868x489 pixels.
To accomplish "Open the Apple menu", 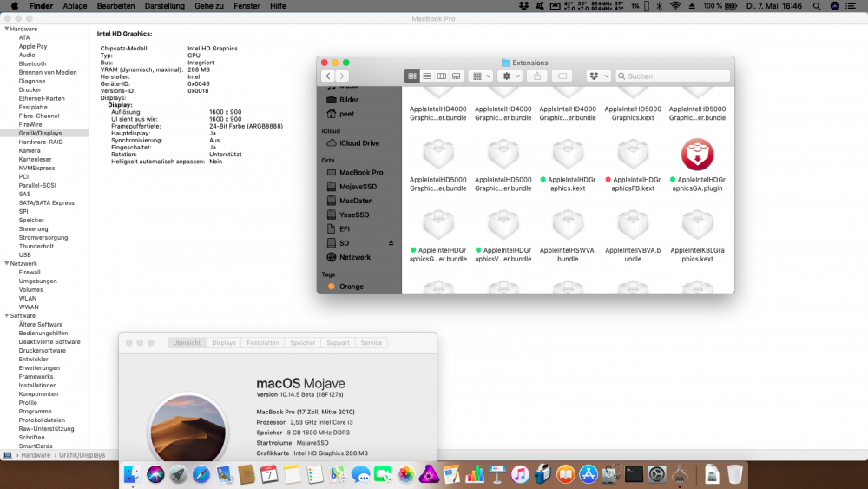I will coord(15,6).
